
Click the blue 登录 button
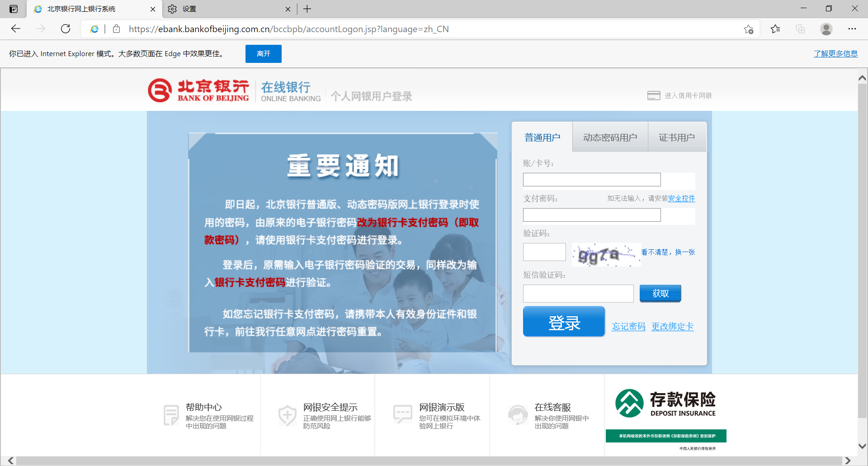click(564, 322)
